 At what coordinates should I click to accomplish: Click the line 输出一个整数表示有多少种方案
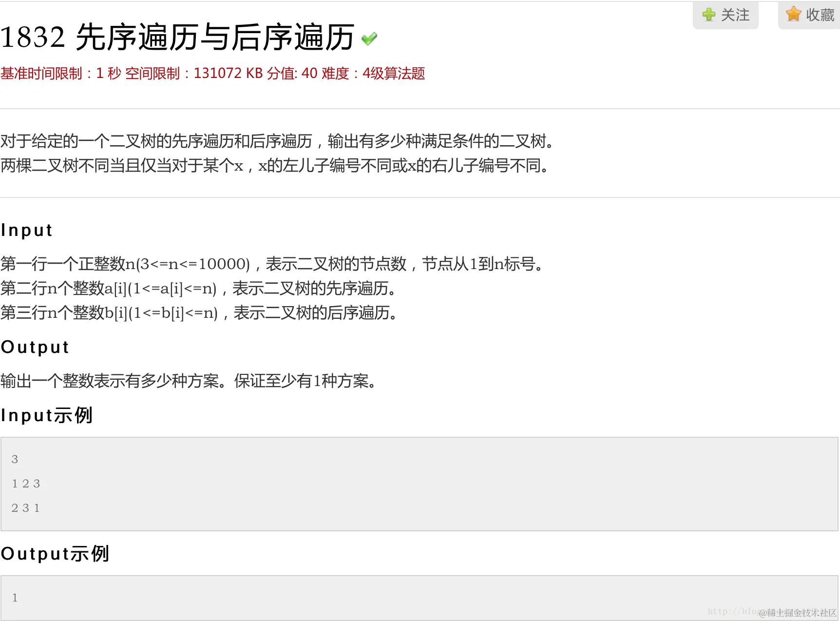coord(189,381)
